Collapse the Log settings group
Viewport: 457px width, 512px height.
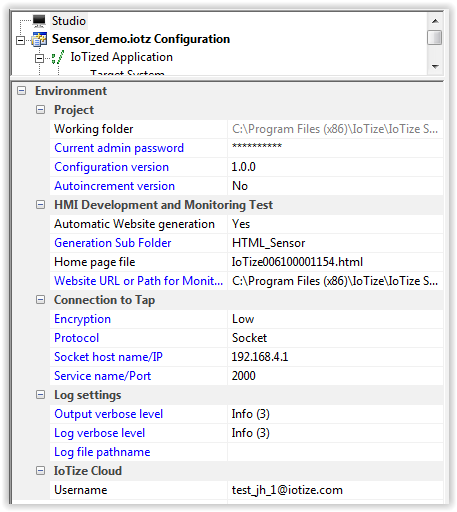pos(40,394)
